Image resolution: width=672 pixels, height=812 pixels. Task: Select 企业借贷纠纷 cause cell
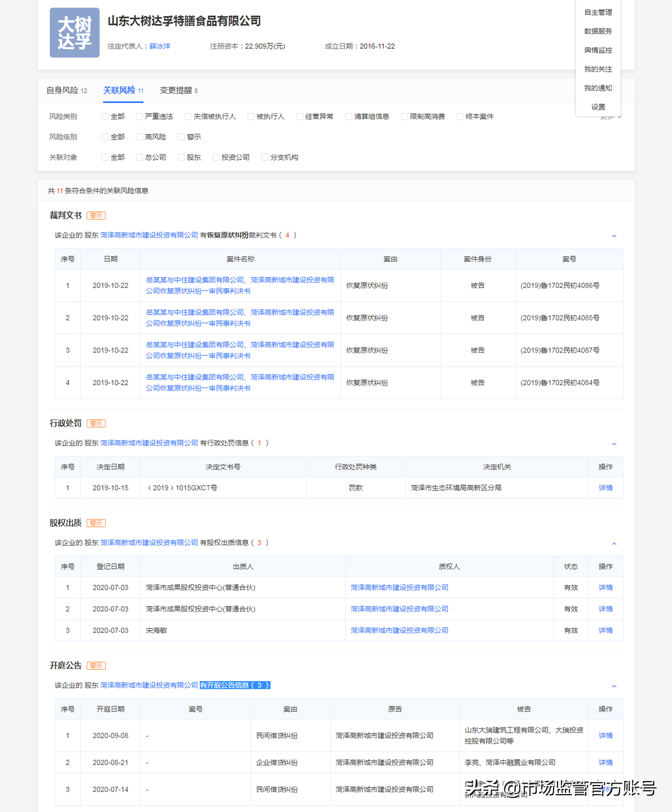[x=290, y=763]
